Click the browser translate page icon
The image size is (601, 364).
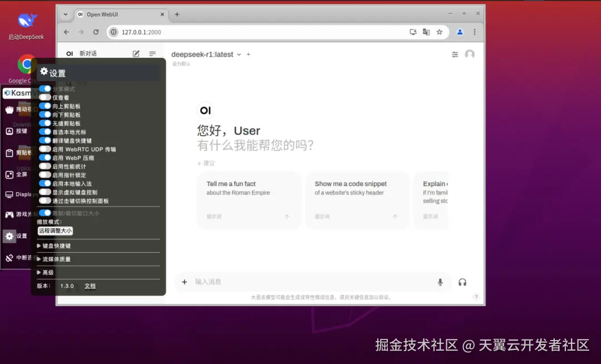(426, 32)
